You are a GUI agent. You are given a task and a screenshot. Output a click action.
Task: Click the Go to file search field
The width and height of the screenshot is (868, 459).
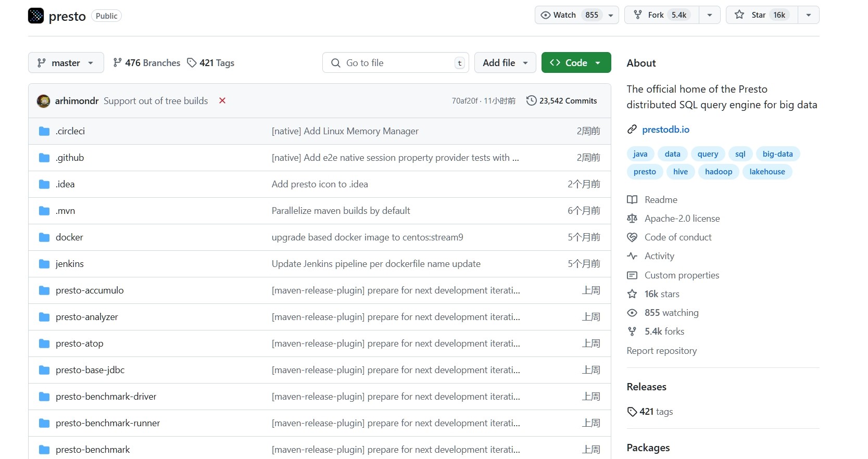(x=396, y=62)
